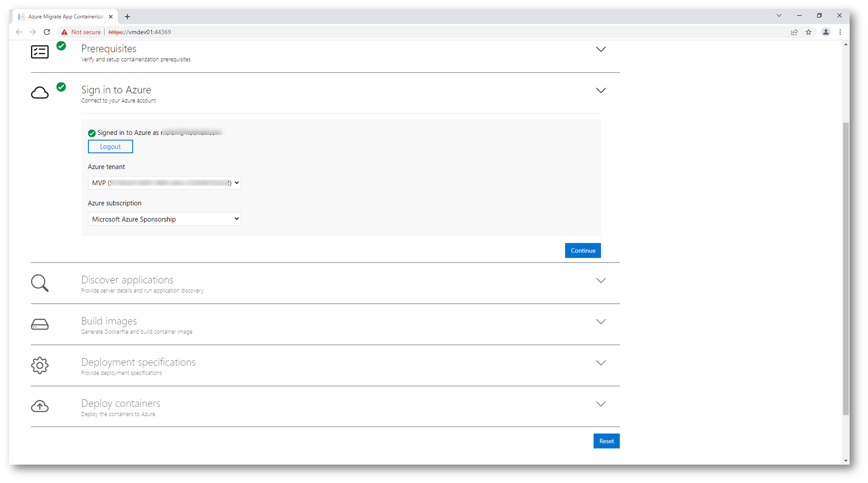The image size is (868, 483).
Task: Click the Prerequisites checklist icon
Action: tap(39, 52)
